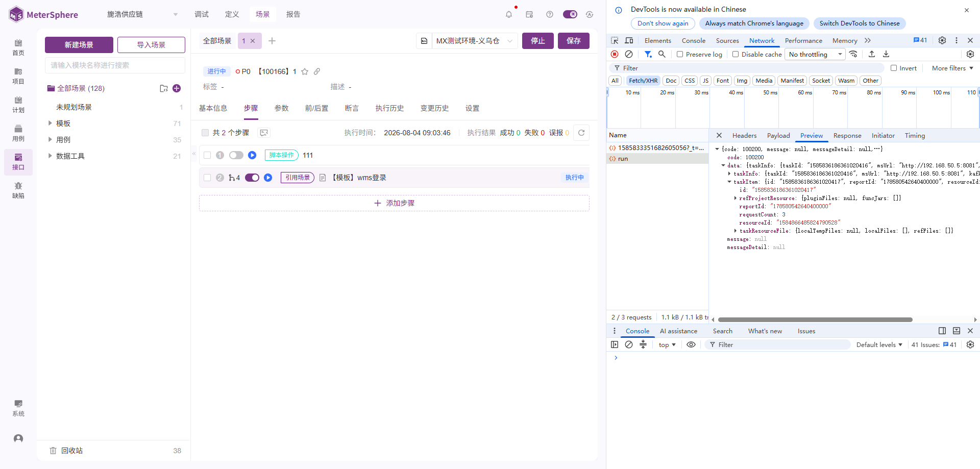Export HAR download icon

[x=886, y=54]
